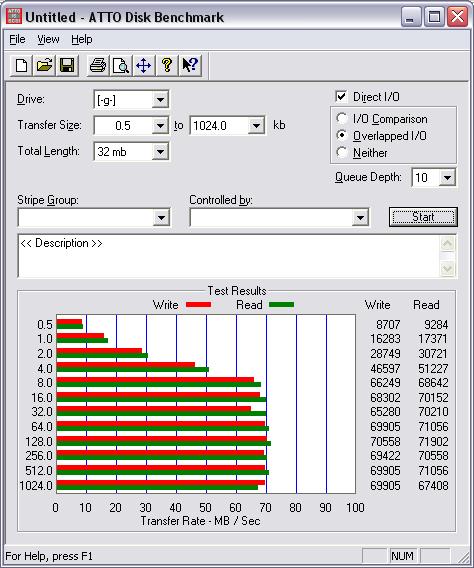The image size is (474, 568).
Task: Click the write value 16283
Action: tap(385, 339)
